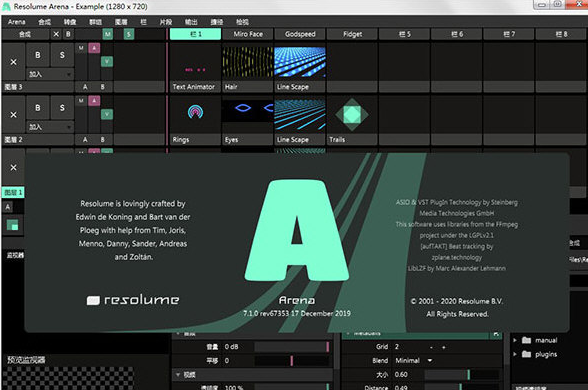The height and width of the screenshot is (390, 588).
Task: Click the Resolume logo in the title bar
Action: pyautogui.click(x=6, y=6)
